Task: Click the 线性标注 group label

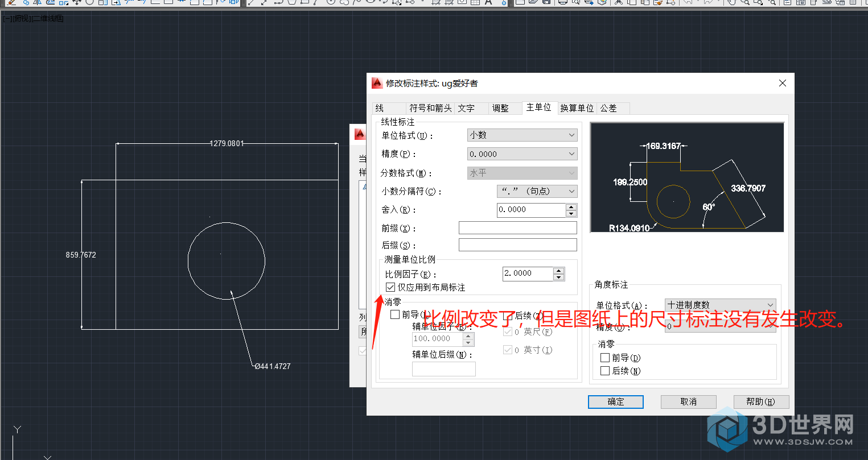Action: 398,122
